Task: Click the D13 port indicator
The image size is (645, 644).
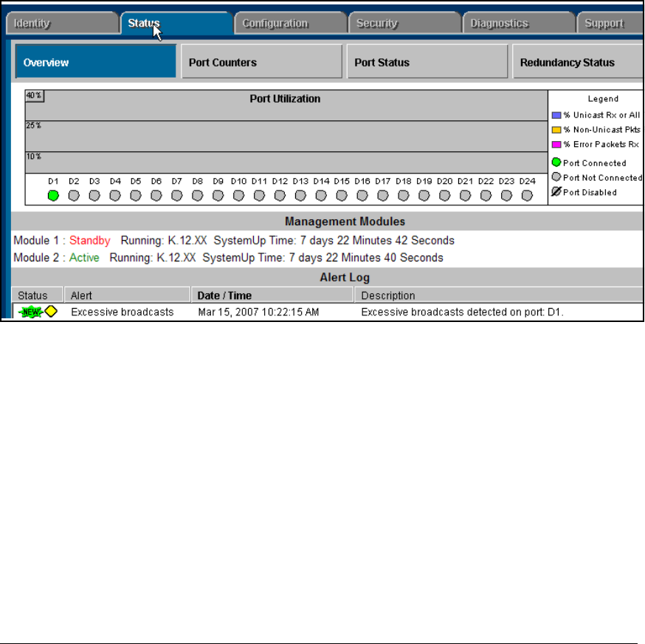Action: (x=300, y=196)
